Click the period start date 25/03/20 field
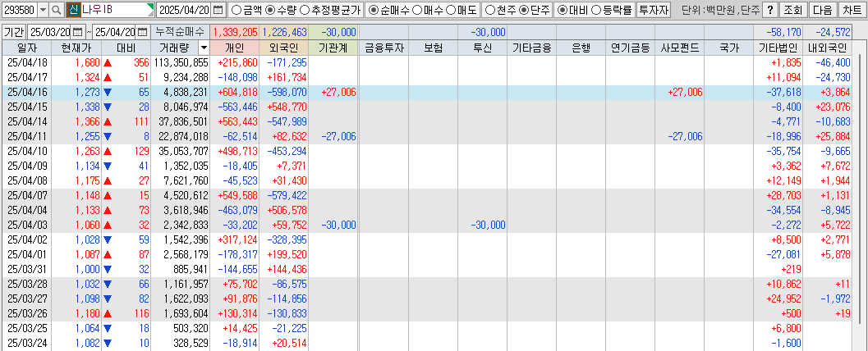 tap(49, 32)
